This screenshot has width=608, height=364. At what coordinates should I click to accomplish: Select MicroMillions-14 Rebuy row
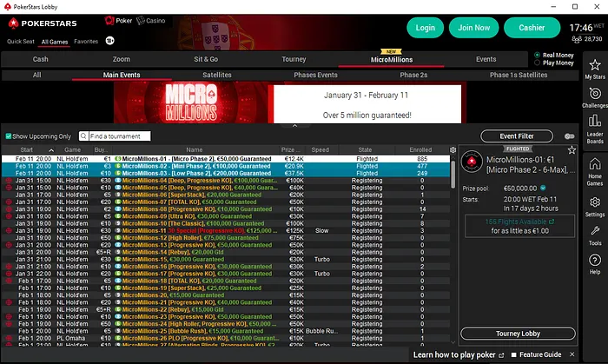click(x=226, y=252)
